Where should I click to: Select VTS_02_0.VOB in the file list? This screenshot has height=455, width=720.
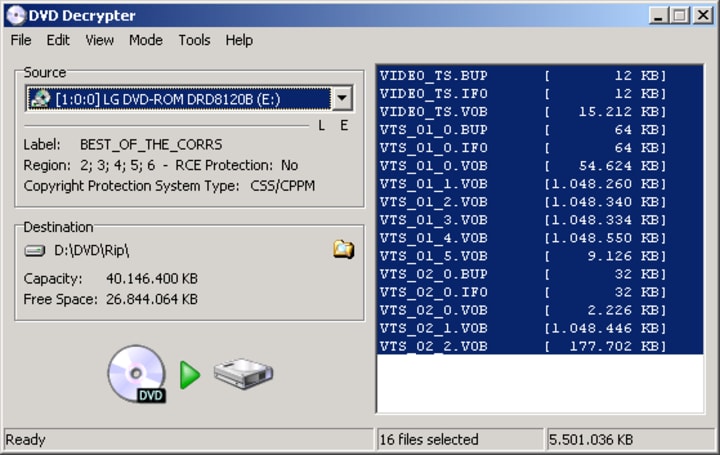pos(540,310)
